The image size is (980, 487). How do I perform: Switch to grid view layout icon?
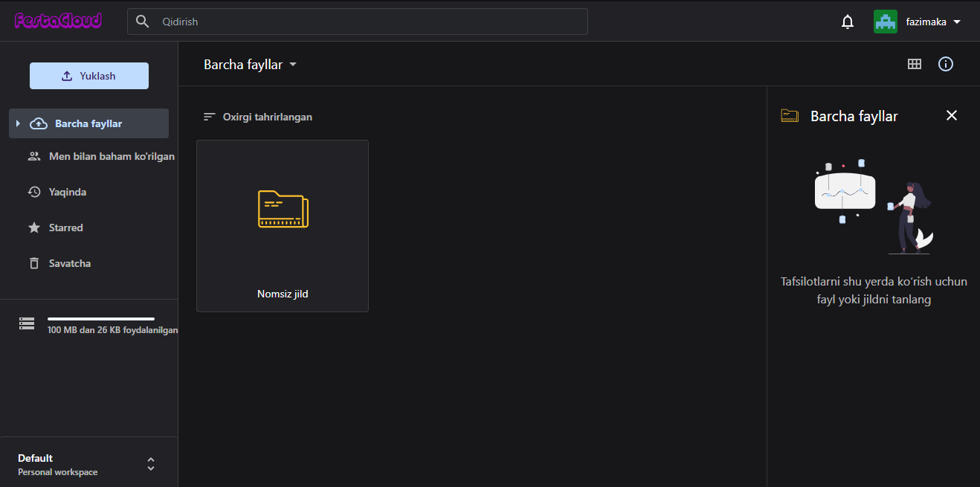[x=915, y=64]
